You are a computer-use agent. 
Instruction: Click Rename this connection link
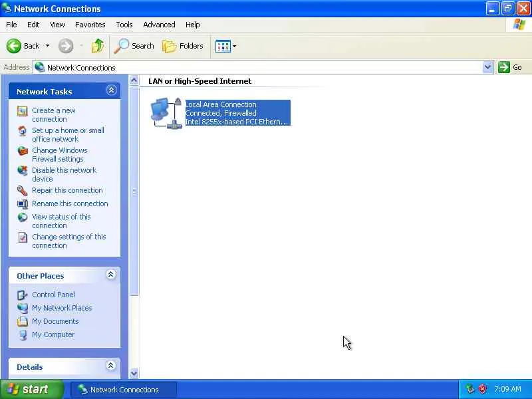click(x=70, y=203)
